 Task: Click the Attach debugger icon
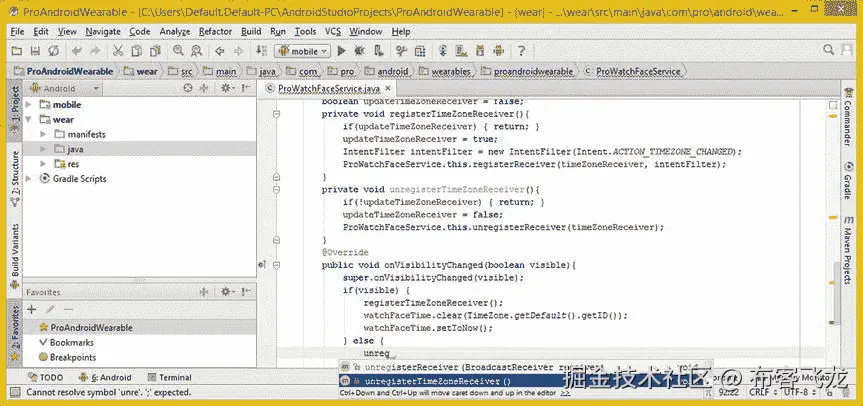[378, 51]
